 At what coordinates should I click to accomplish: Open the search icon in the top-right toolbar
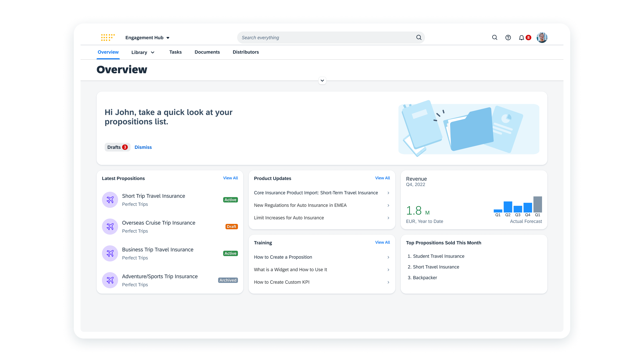[x=495, y=38]
